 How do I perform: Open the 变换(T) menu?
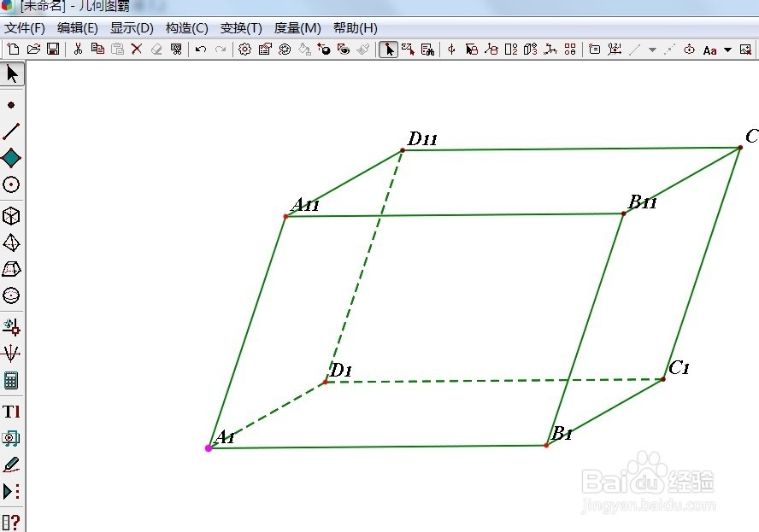[241, 28]
